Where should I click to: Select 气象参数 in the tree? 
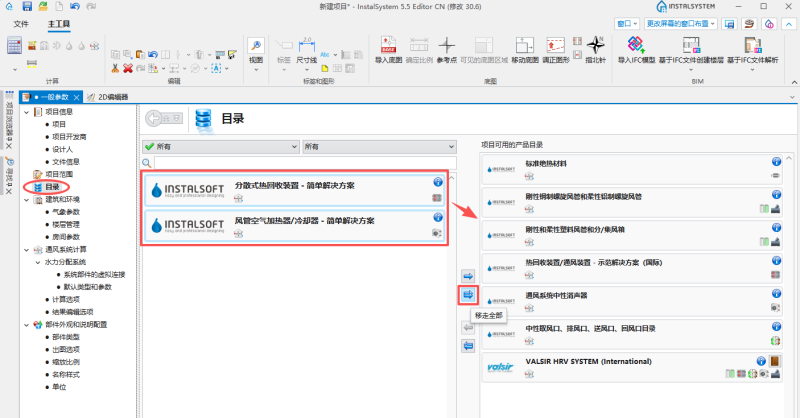coord(66,212)
